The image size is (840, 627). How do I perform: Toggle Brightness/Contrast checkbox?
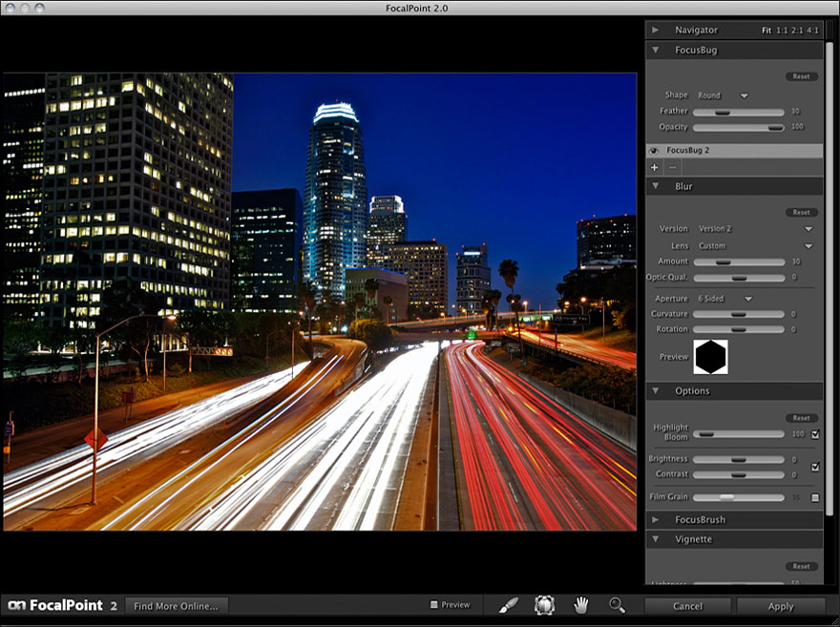point(815,467)
